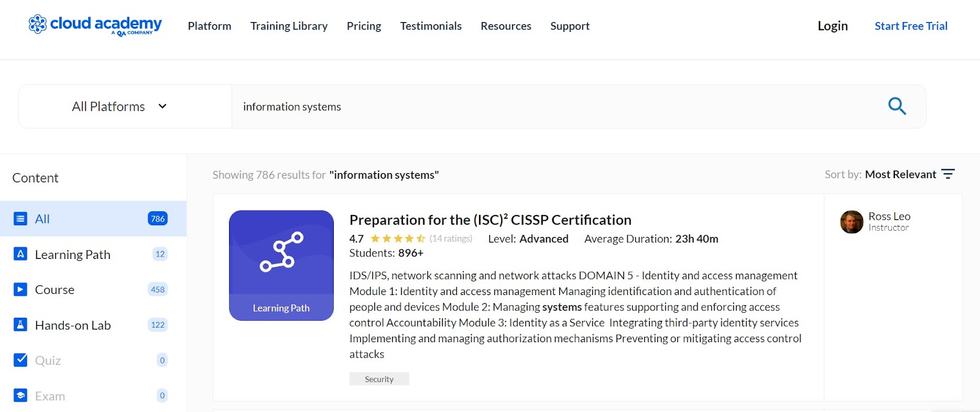Toggle the Quiz checkbox filter
Image resolution: width=980 pixels, height=412 pixels.
20,360
